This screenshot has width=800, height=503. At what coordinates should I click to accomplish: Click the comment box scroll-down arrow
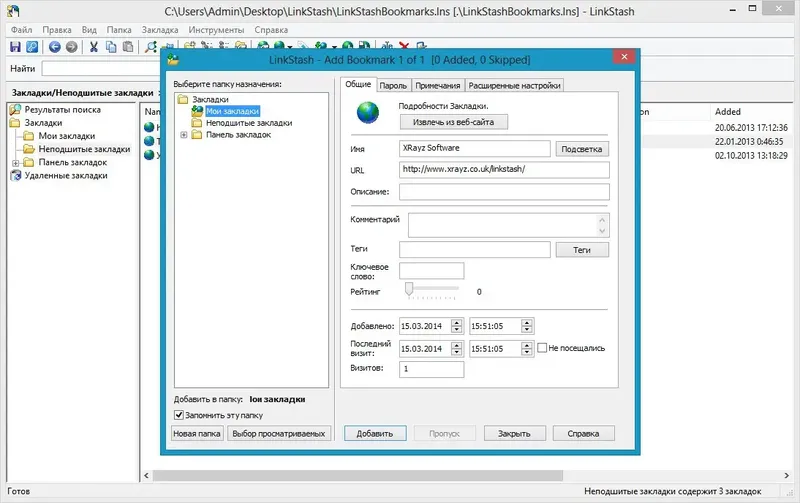pyautogui.click(x=602, y=231)
